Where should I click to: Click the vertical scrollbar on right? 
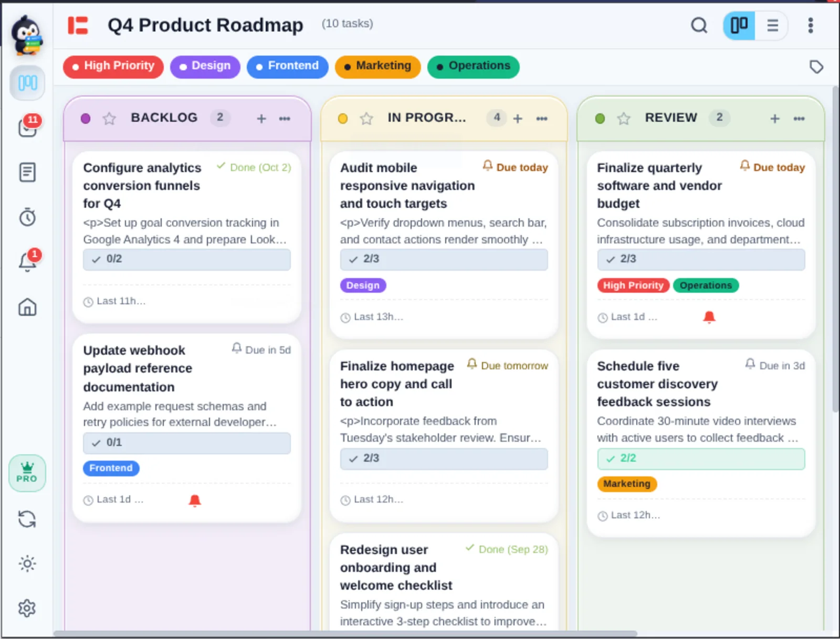click(836, 250)
